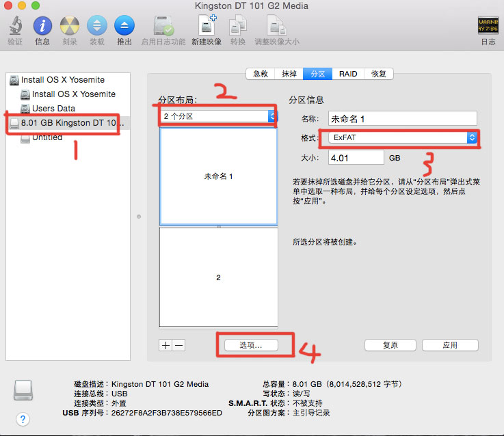Click the 名称 field containing 未命名 1
504x436 pixels.
tap(402, 118)
